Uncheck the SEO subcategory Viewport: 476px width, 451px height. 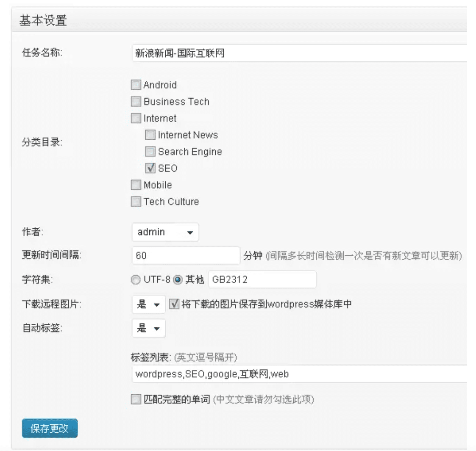click(x=150, y=168)
